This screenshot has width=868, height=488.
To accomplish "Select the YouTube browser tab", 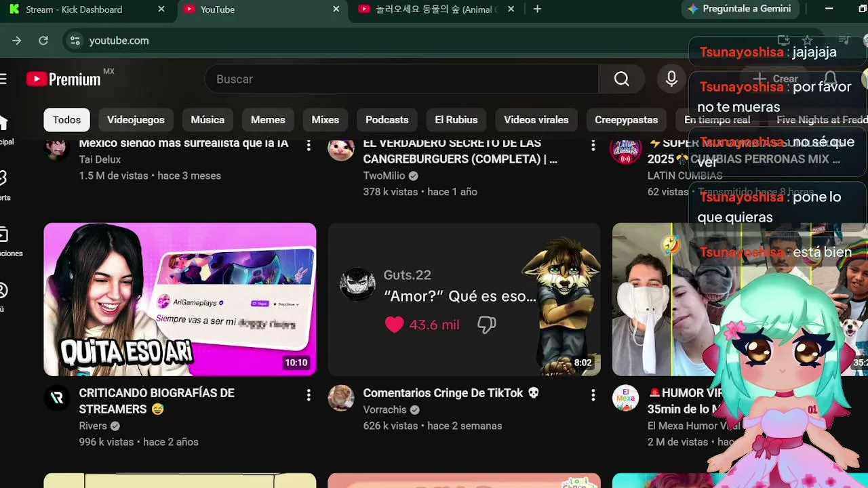I will pos(263,9).
